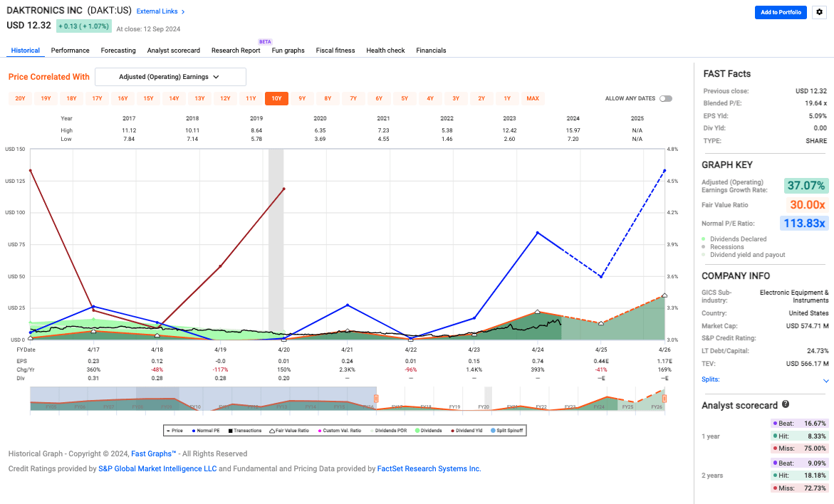This screenshot has width=834, height=504.
Task: Toggle the Normal PE legend entry
Action: (x=205, y=431)
